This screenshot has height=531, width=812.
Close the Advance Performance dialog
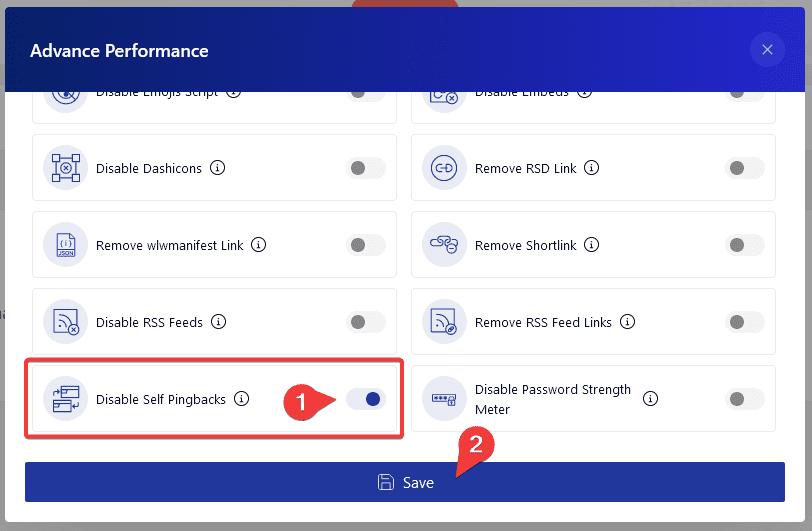(767, 50)
